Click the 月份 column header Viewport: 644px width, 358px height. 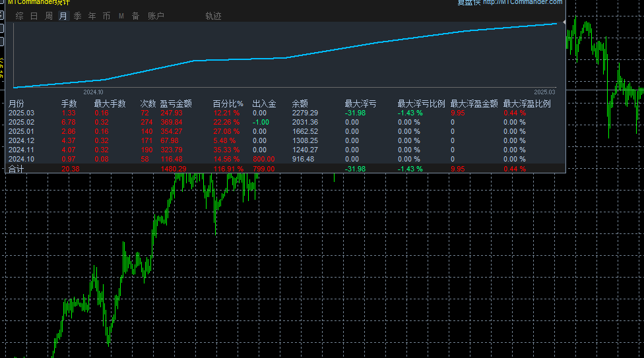pyautogui.click(x=16, y=104)
